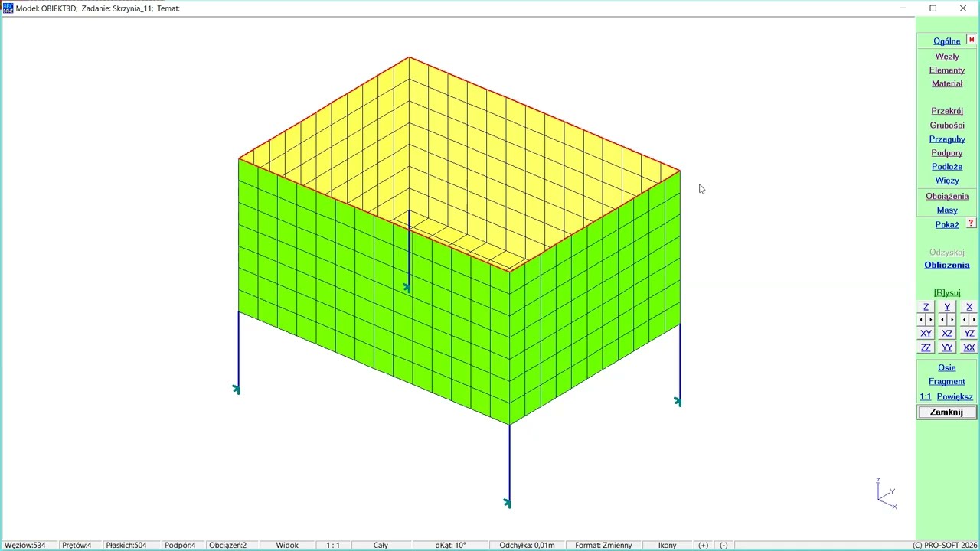The width and height of the screenshot is (980, 551).
Task: Click the ZZ view button
Action: point(926,347)
